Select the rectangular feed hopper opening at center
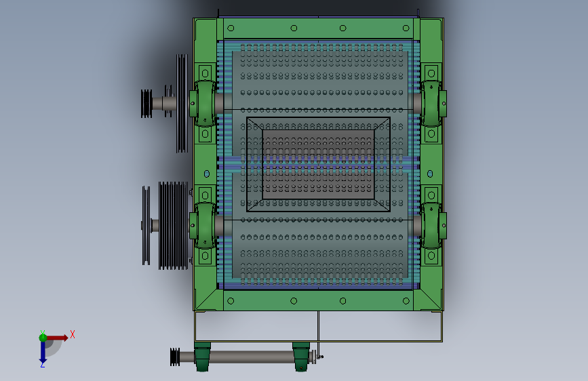 318,164
